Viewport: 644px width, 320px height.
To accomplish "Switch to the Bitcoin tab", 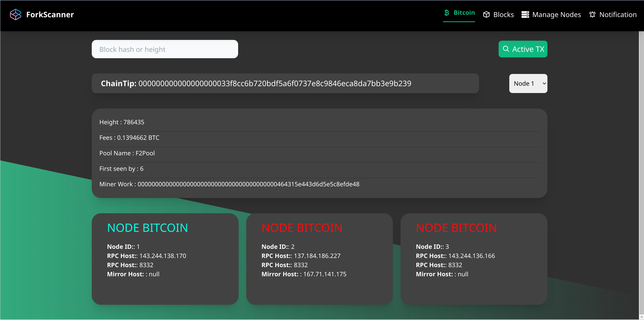I will (464, 13).
